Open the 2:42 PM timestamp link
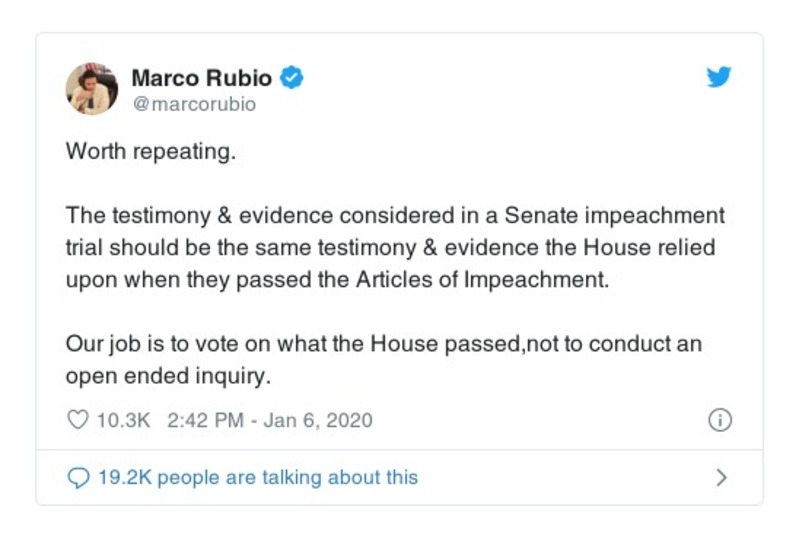799x538 pixels. point(204,420)
